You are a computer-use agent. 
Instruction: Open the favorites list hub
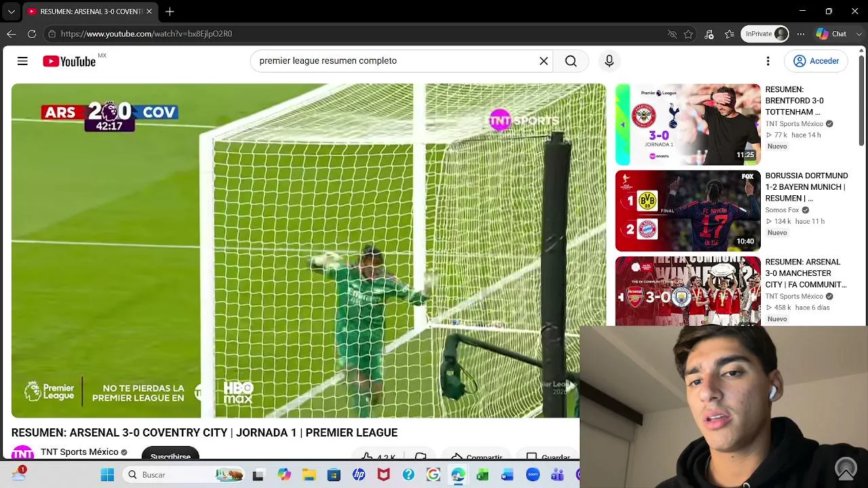(x=730, y=34)
